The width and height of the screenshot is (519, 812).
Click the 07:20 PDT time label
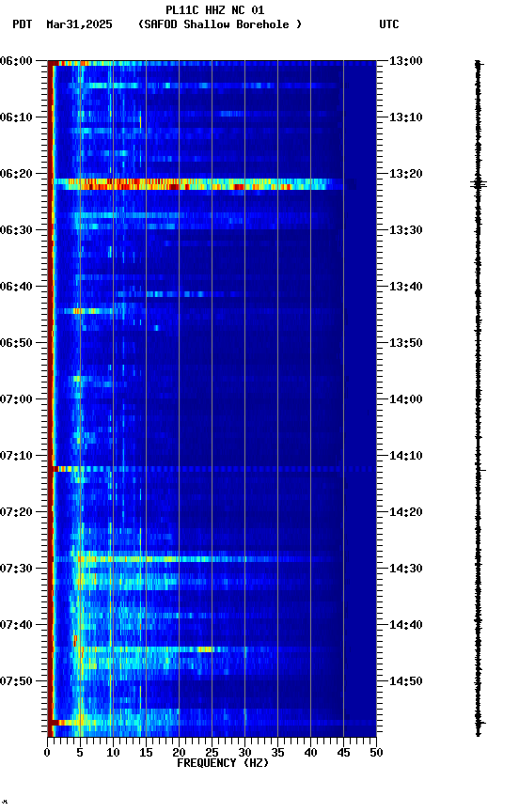[16, 512]
